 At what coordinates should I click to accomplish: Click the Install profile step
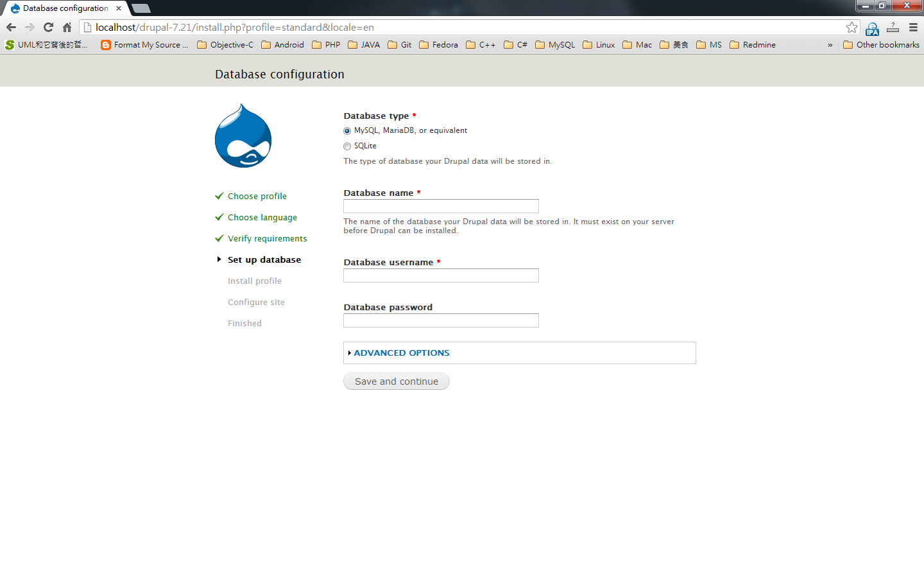tap(255, 281)
